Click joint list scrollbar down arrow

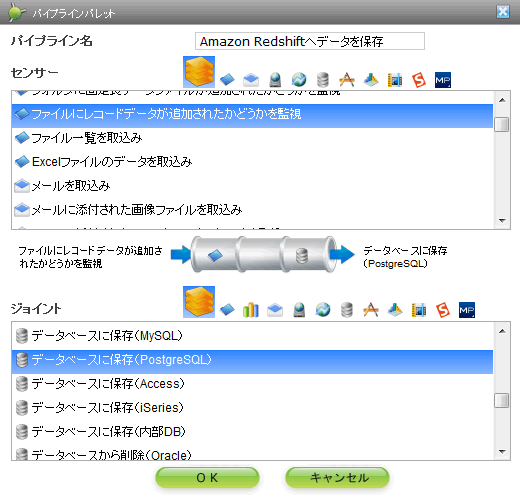click(x=502, y=452)
